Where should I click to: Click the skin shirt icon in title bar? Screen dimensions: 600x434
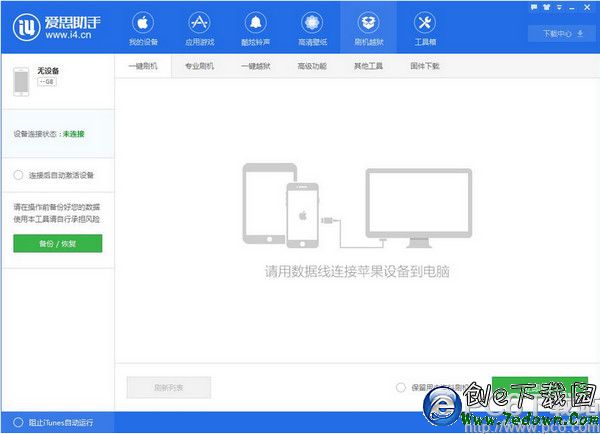(x=546, y=7)
